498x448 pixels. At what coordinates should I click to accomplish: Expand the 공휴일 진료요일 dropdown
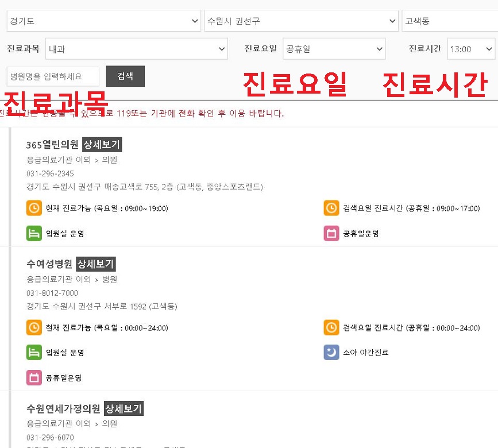point(334,49)
